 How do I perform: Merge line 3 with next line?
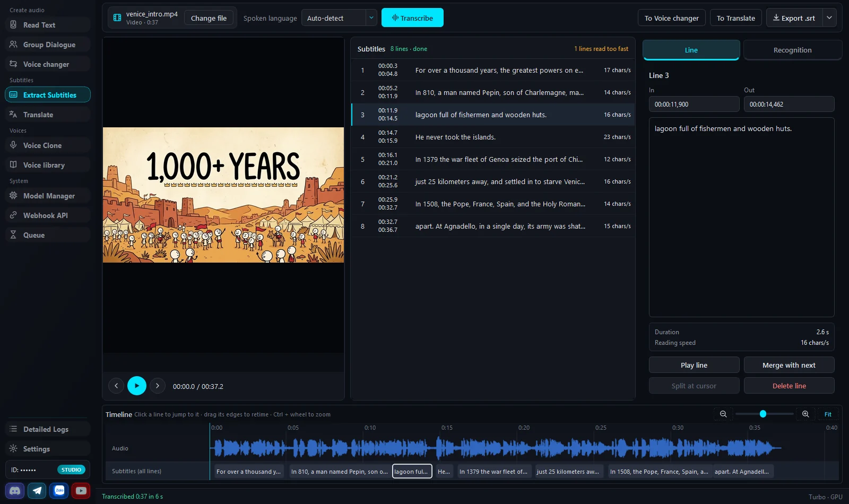tap(789, 365)
